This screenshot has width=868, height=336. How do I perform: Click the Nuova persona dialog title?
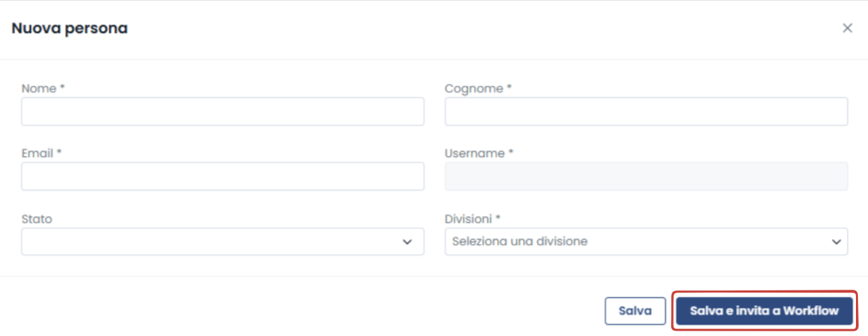pyautogui.click(x=70, y=28)
